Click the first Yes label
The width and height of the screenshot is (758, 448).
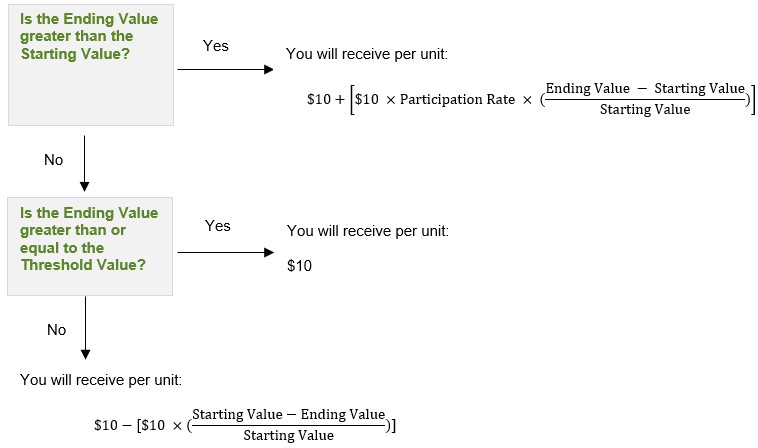pos(216,46)
